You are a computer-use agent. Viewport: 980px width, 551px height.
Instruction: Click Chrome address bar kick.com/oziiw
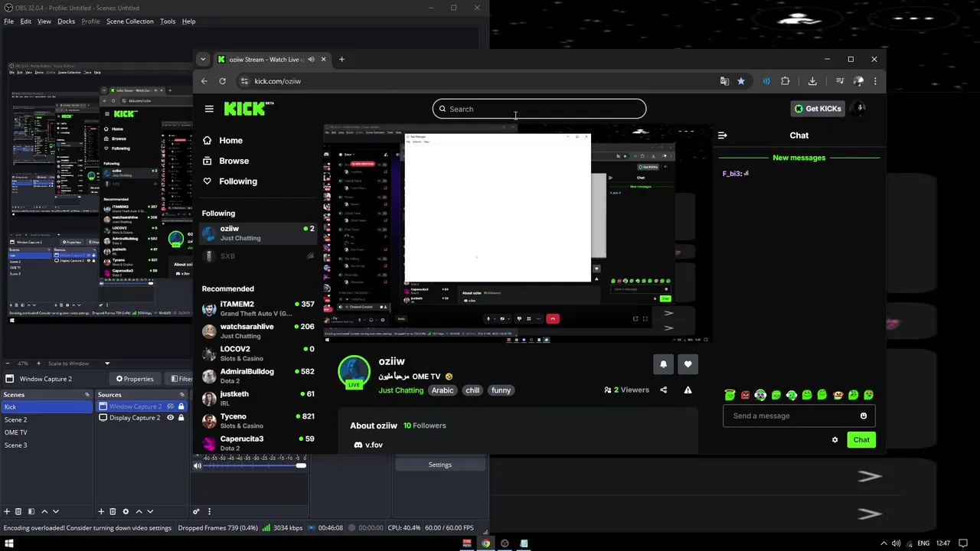tap(278, 81)
